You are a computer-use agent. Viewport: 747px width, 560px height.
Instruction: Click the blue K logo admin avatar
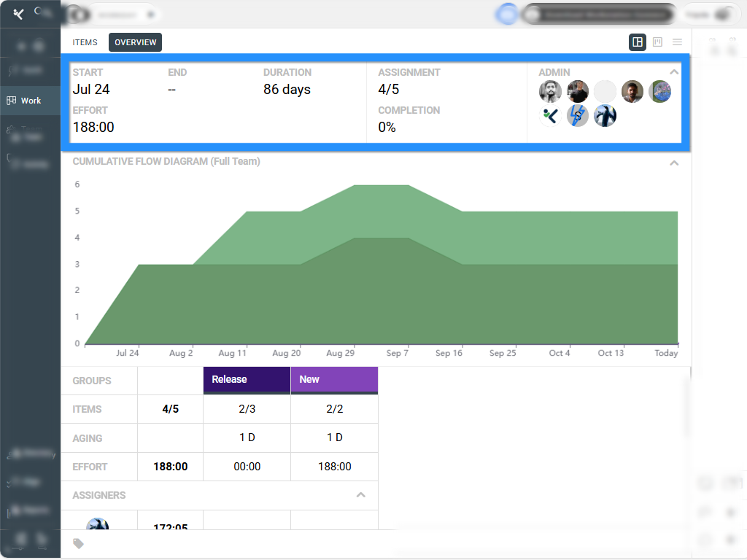(550, 115)
